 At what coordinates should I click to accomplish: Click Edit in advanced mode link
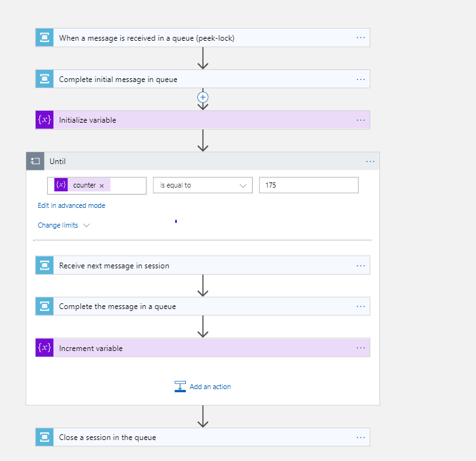coord(71,205)
